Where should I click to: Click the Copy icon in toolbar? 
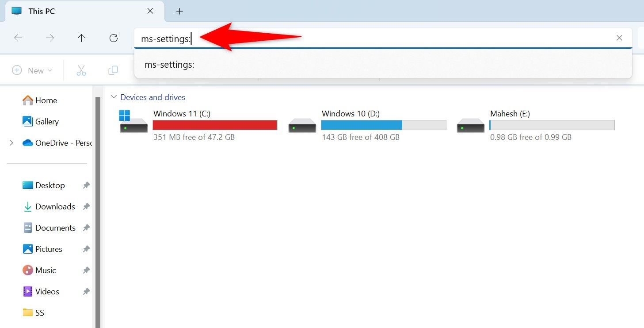tap(113, 70)
